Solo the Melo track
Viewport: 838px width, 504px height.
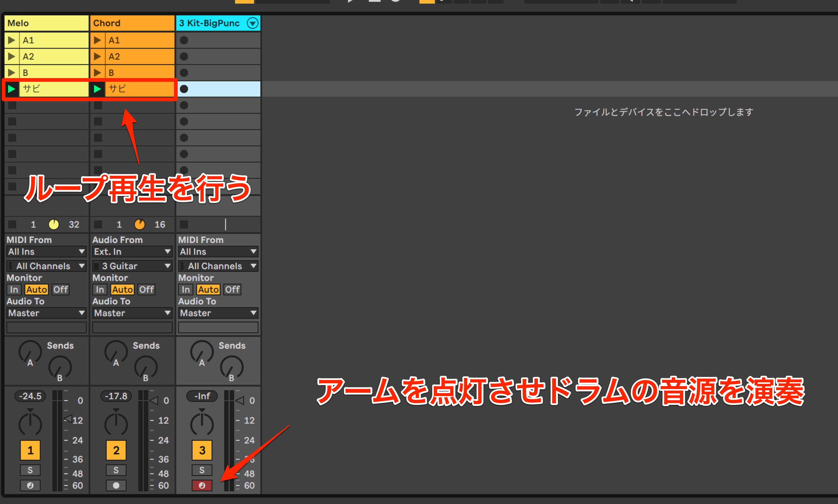pyautogui.click(x=30, y=470)
